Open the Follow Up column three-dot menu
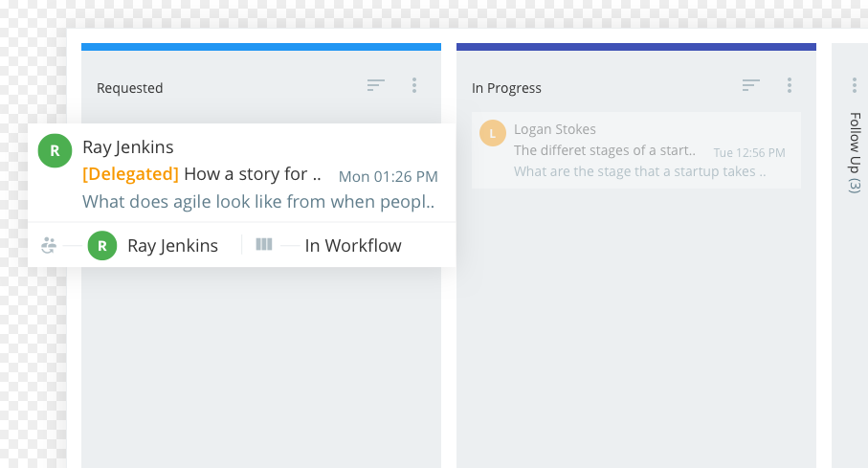 [855, 86]
